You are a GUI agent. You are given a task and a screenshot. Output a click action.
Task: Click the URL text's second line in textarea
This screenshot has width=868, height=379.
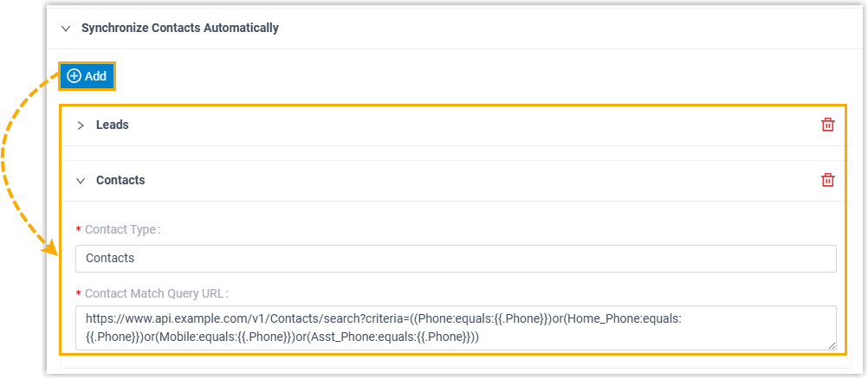click(282, 337)
